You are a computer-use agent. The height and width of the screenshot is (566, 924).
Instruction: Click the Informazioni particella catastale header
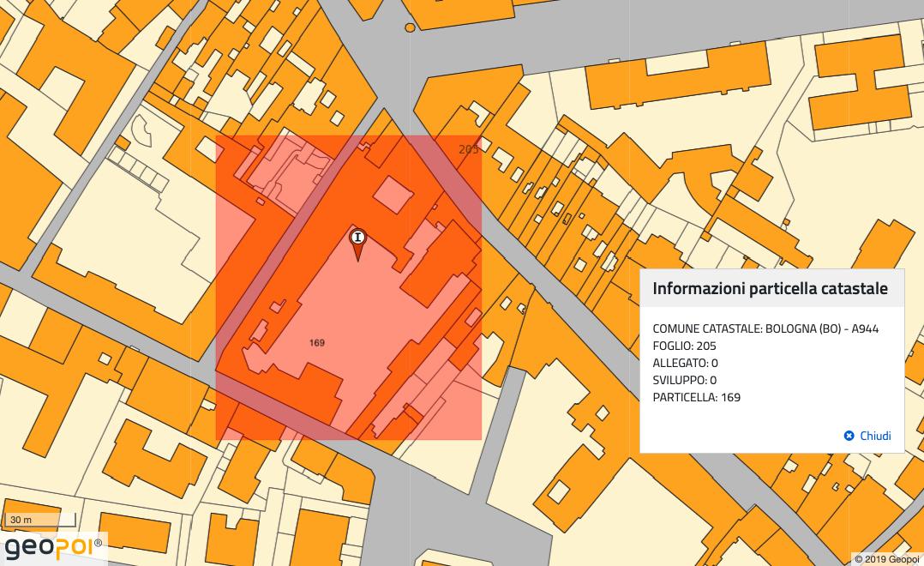(770, 288)
